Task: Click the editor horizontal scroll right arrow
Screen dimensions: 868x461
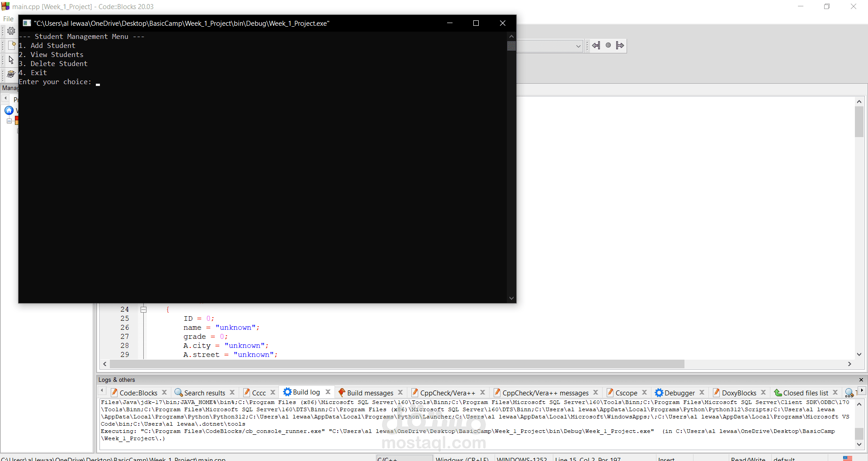Action: click(849, 364)
